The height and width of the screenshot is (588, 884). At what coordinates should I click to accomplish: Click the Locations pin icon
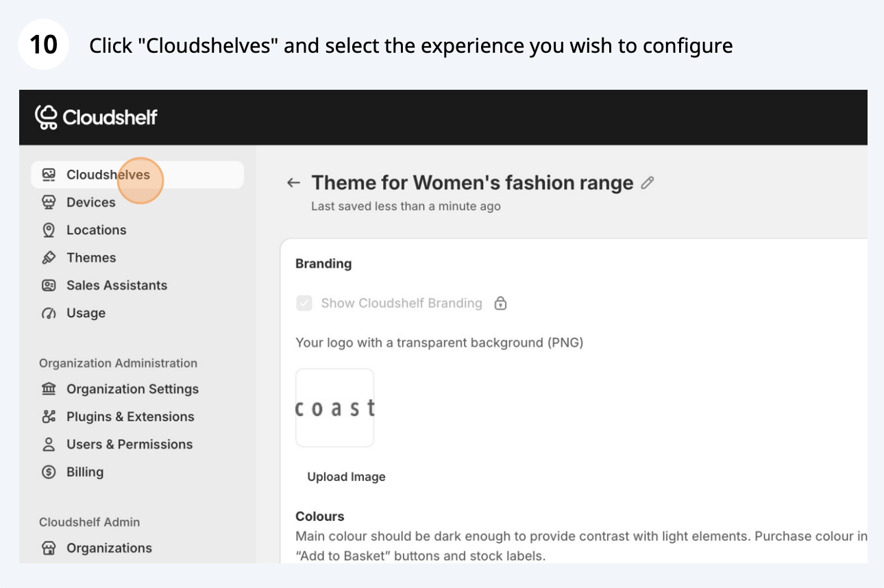pyautogui.click(x=48, y=230)
